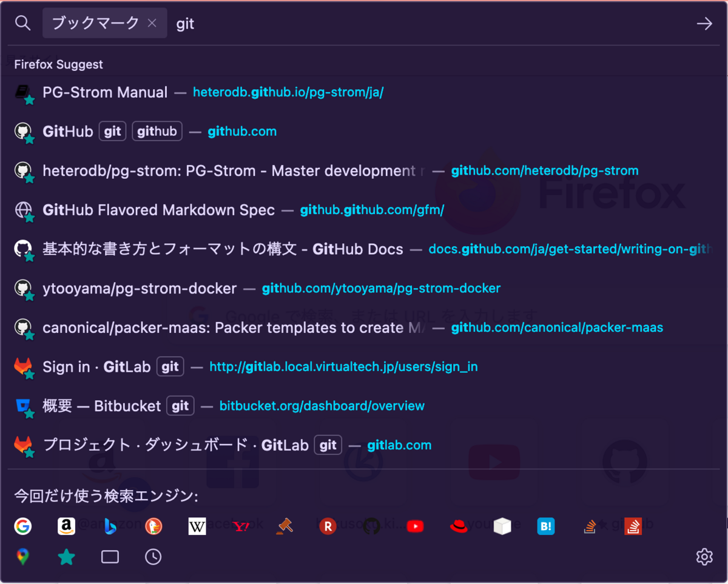
Task: Search history via the clock icon
Action: click(153, 557)
